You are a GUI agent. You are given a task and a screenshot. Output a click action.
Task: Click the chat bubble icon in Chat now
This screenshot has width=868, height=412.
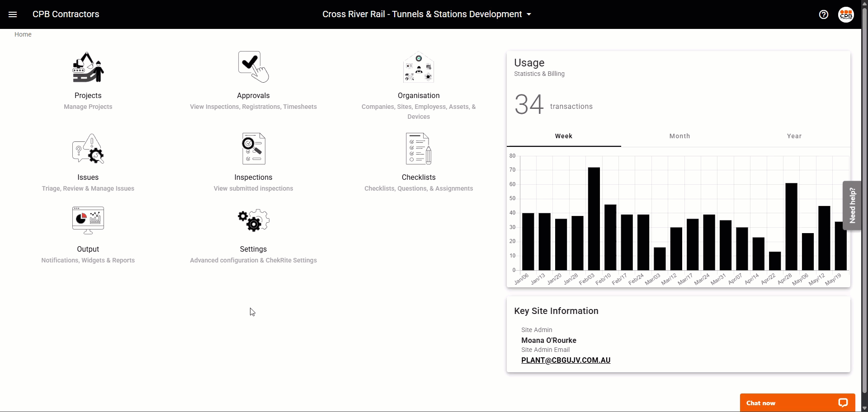843,403
